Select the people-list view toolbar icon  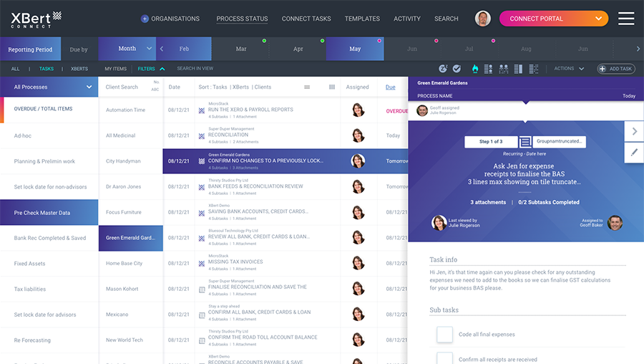click(488, 69)
